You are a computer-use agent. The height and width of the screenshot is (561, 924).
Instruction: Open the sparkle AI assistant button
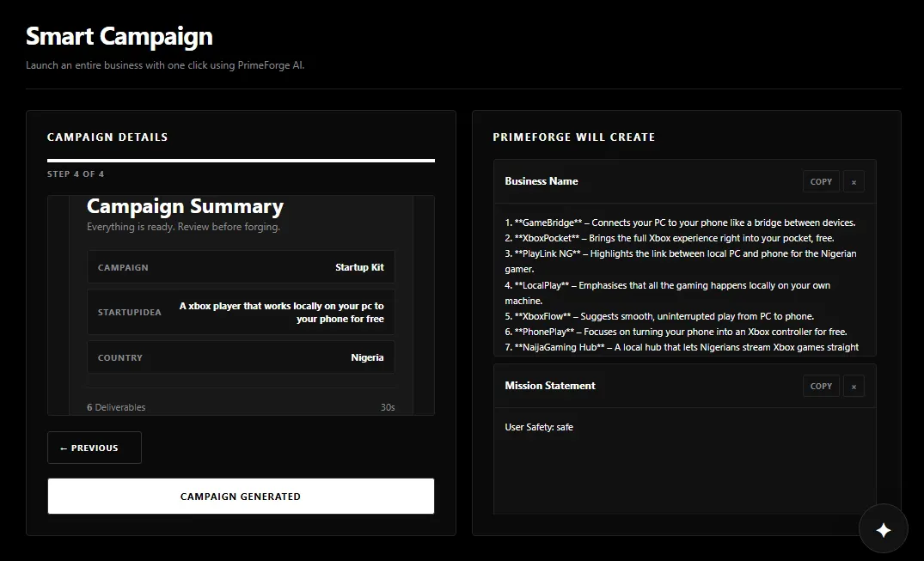883,529
